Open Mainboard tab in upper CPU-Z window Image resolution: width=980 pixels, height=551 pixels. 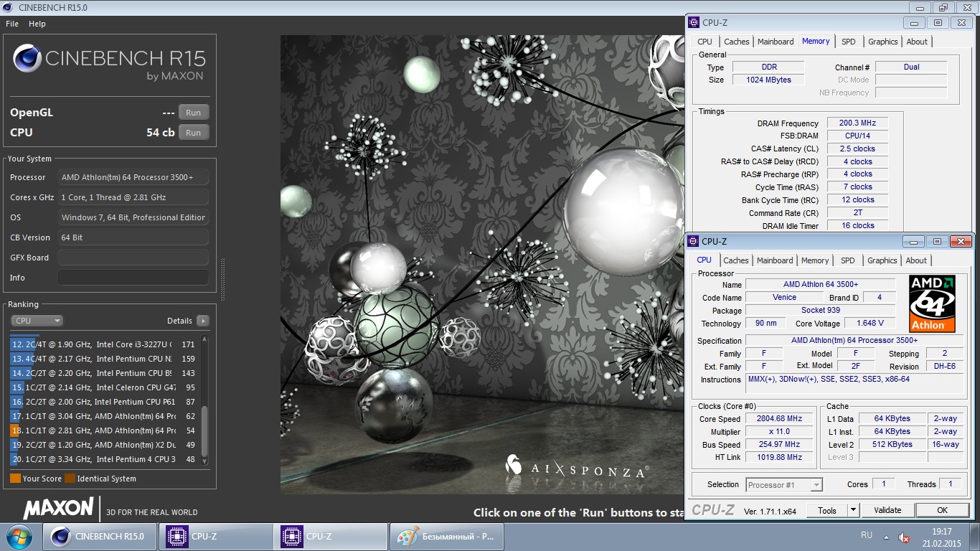[776, 42]
